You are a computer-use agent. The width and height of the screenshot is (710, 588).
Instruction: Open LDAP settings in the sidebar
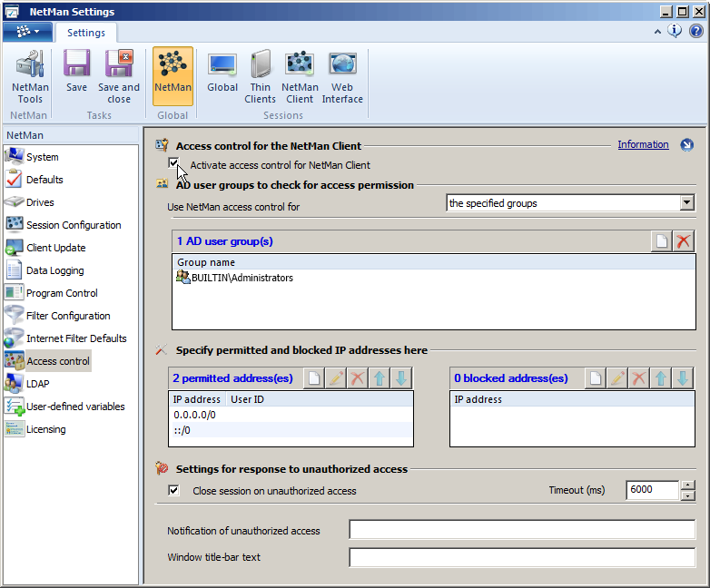pos(37,384)
